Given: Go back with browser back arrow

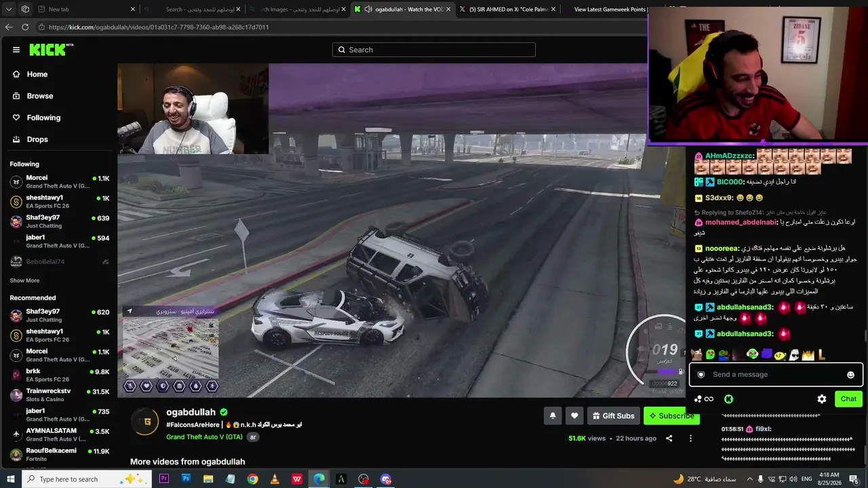Looking at the screenshot, I should [x=9, y=27].
